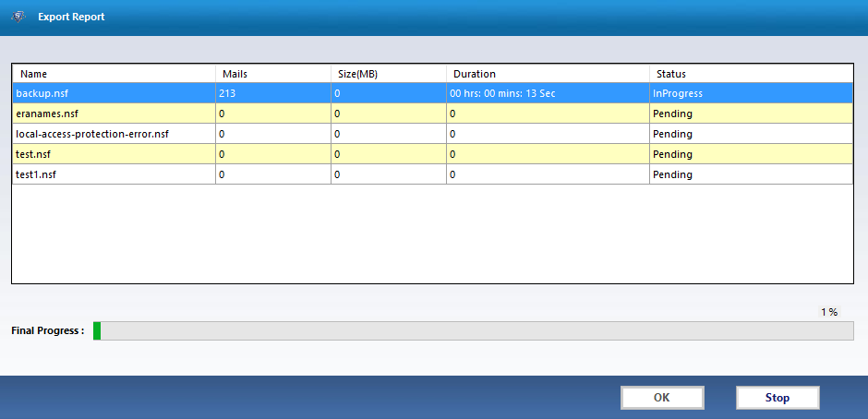Click the Final Progress bar
The width and height of the screenshot is (868, 419).
click(x=474, y=330)
